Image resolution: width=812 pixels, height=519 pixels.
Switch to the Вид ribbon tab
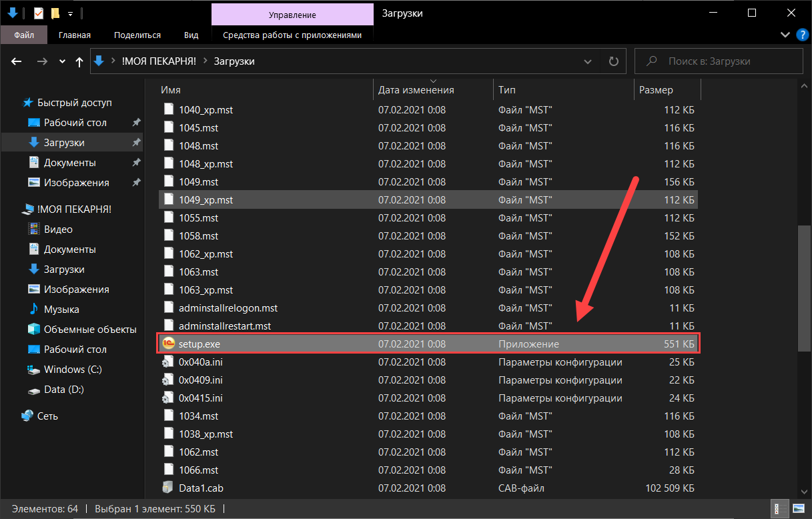pos(191,35)
